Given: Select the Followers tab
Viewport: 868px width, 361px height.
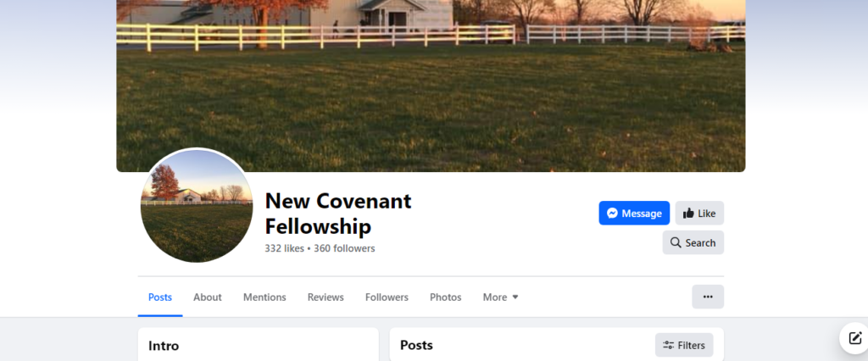Looking at the screenshot, I should pyautogui.click(x=387, y=297).
